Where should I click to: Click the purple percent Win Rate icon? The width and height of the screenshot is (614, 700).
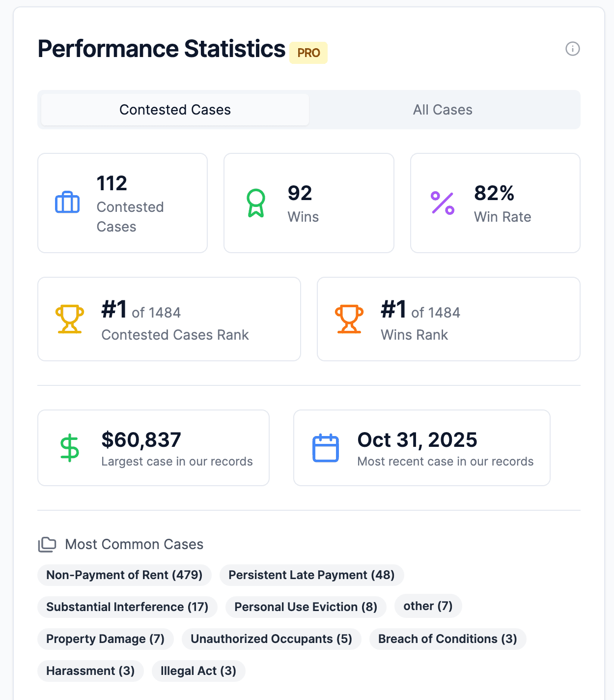click(443, 203)
